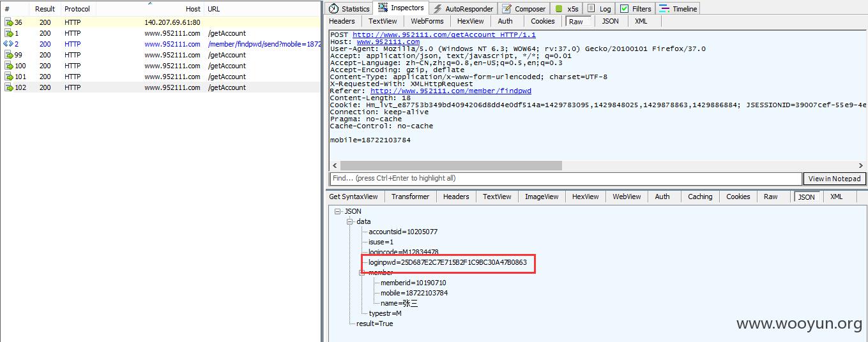Image resolution: width=868 pixels, height=342 pixels.
Task: Click the mobile=18722103784 request body
Action: point(370,140)
